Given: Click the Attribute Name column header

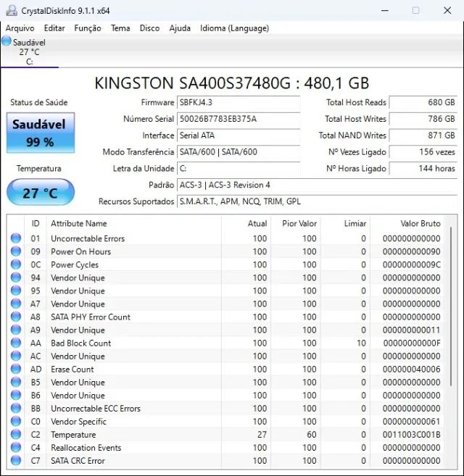Looking at the screenshot, I should tap(134, 224).
